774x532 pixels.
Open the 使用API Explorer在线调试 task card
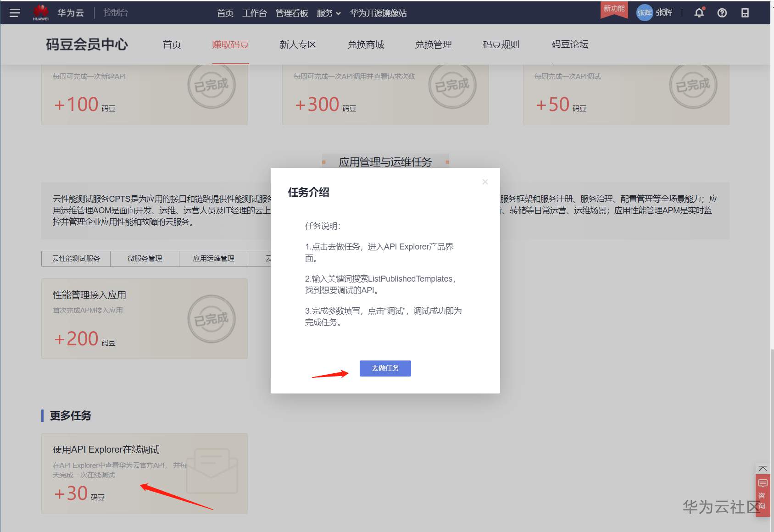tap(145, 473)
